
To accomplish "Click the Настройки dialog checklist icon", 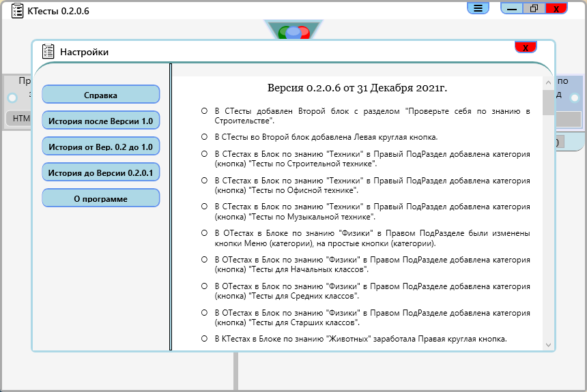I will [x=48, y=52].
